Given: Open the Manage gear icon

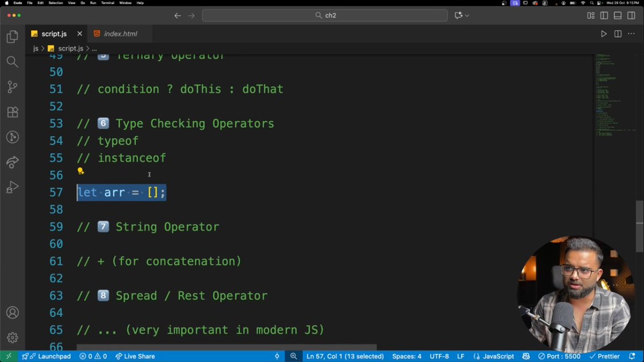Looking at the screenshot, I should click(12, 338).
